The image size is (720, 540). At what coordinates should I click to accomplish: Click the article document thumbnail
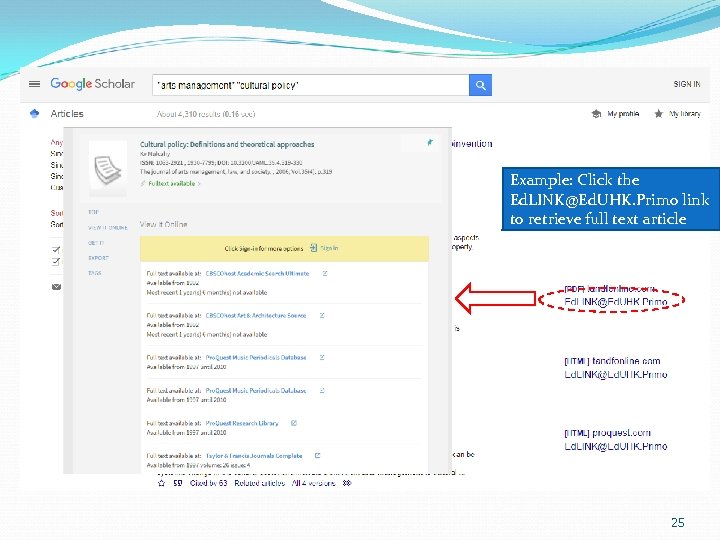pos(107,169)
